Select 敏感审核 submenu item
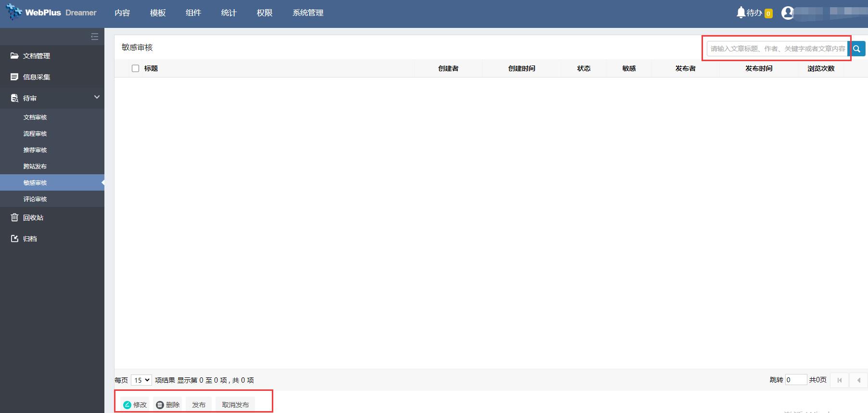Screen dimensions: 868x413 click(x=52, y=183)
